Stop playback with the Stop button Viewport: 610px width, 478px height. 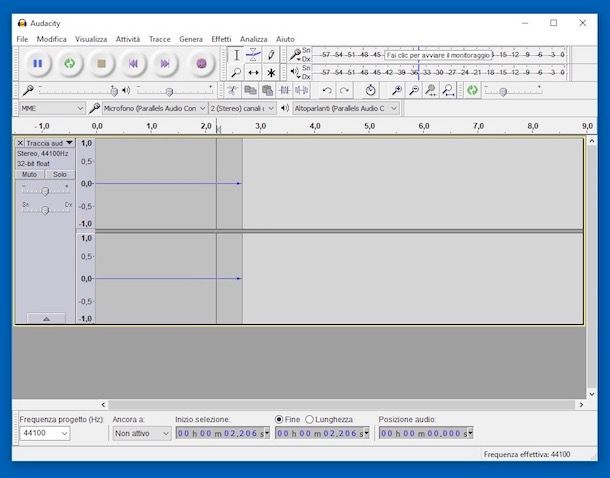[x=102, y=63]
